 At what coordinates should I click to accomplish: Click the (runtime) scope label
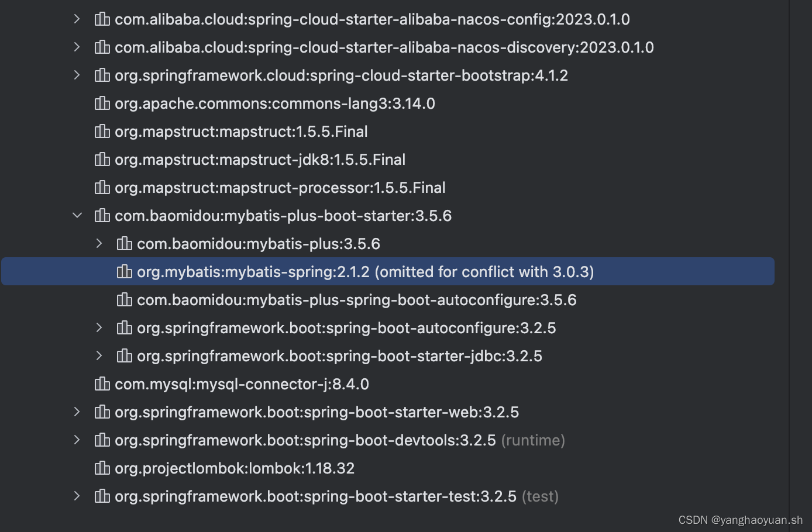533,440
